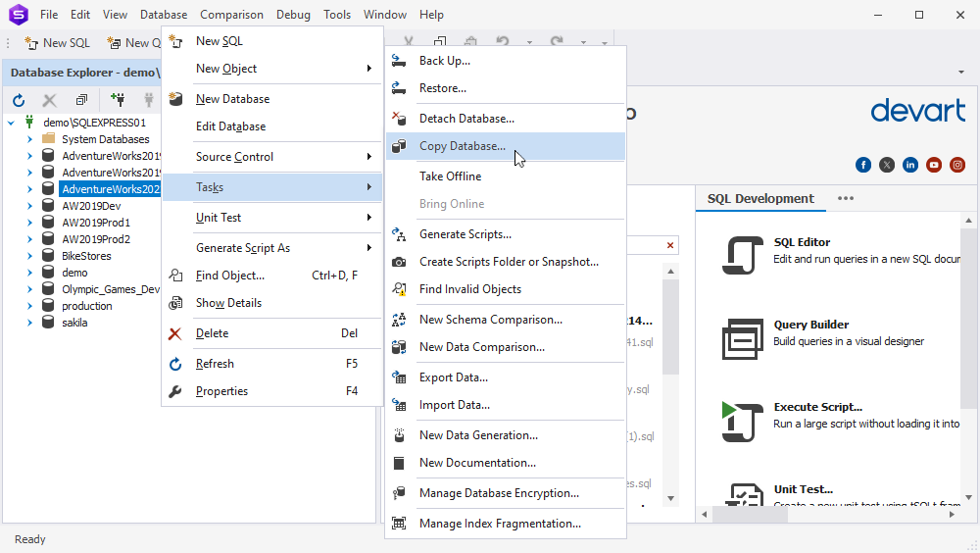Expand the BikeStores database node
The height and width of the screenshot is (553, 980).
point(29,256)
